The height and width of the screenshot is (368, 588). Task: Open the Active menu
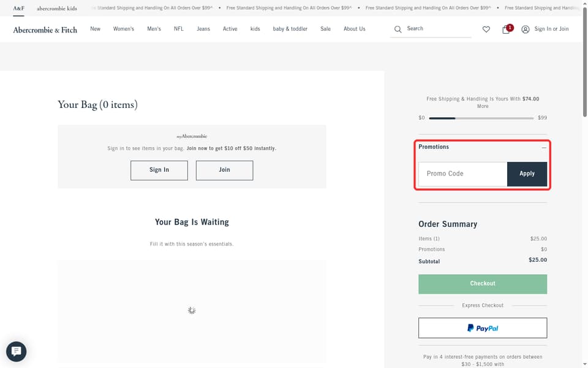pos(230,29)
